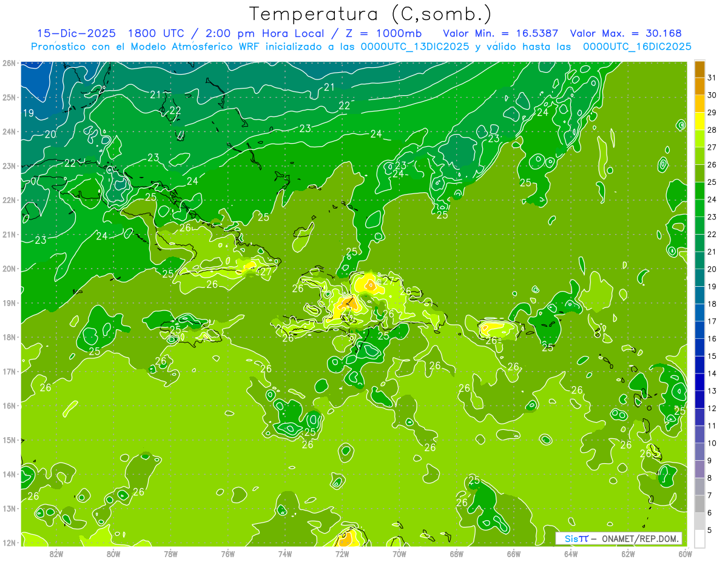This screenshot has height=562, width=728.
Task: Click the color bar segment between 30 and 31
Action: 699,87
